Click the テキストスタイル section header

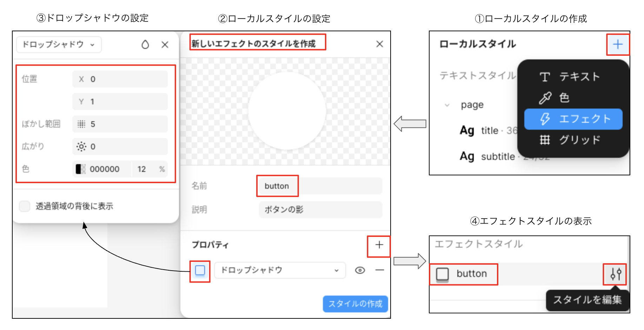pyautogui.click(x=478, y=75)
